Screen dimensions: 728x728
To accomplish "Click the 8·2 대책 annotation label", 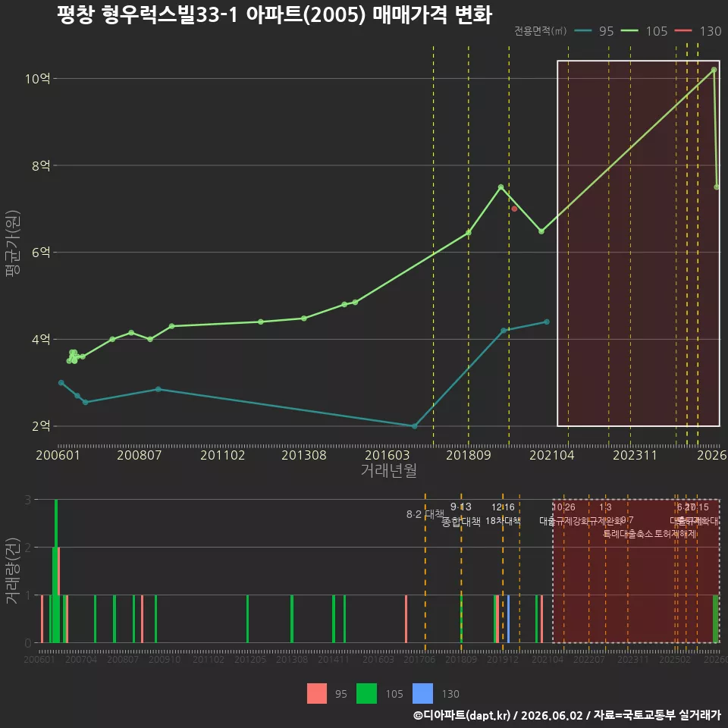I will pyautogui.click(x=425, y=514).
